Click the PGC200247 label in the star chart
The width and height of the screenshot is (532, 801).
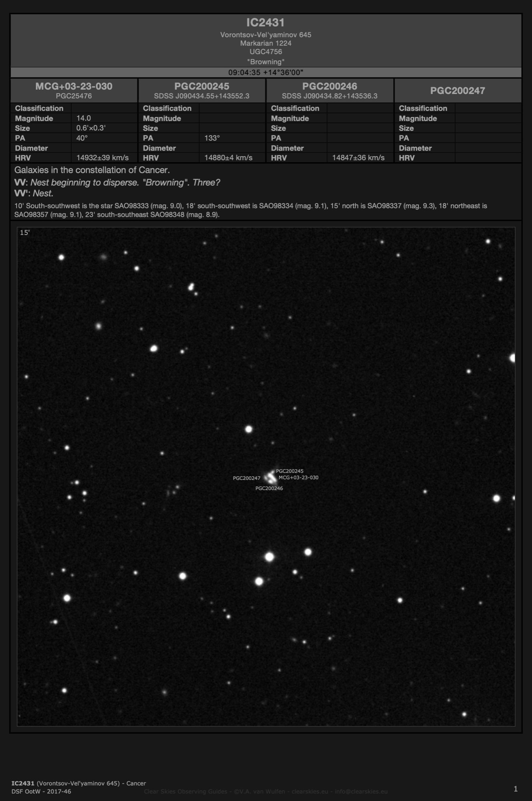[x=246, y=478]
